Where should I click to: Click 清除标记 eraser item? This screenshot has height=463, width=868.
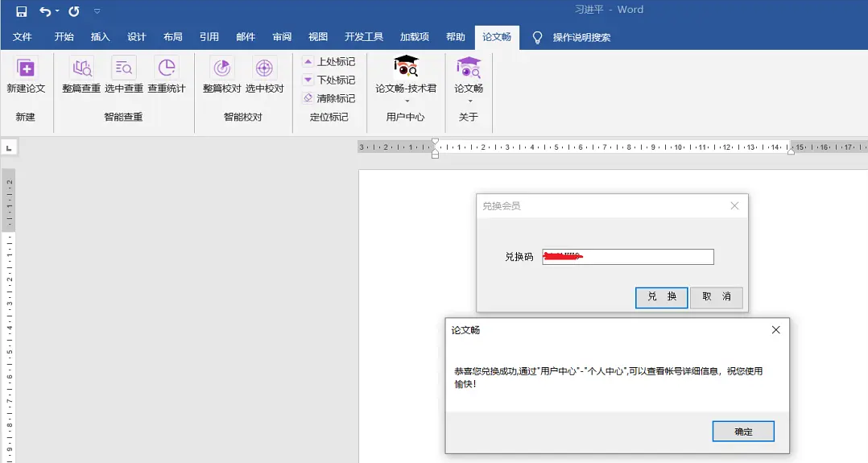pos(329,98)
